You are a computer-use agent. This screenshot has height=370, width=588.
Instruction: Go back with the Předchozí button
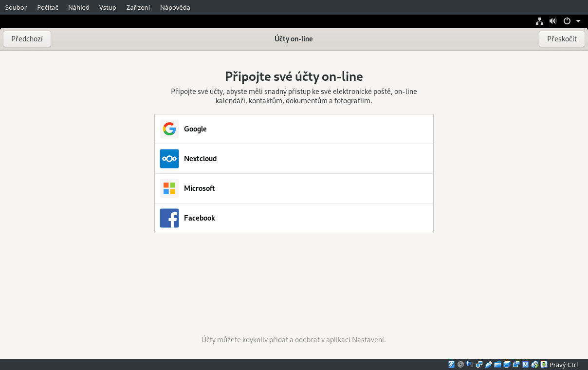pyautogui.click(x=27, y=39)
